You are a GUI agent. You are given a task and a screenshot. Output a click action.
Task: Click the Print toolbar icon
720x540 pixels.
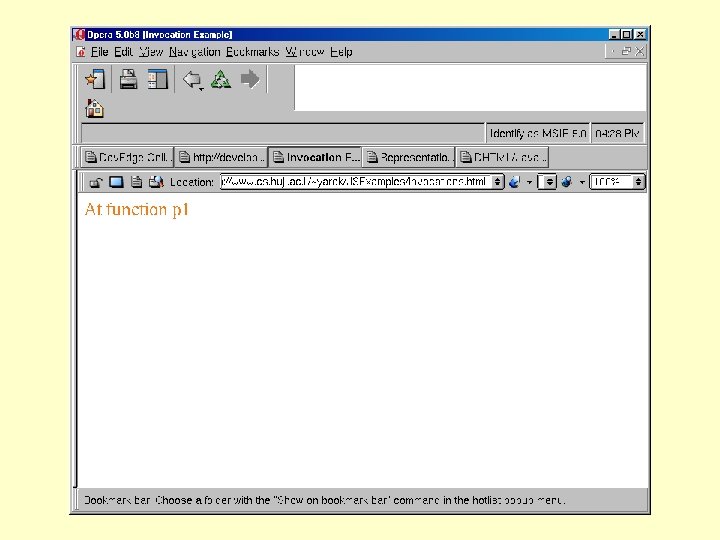128,79
